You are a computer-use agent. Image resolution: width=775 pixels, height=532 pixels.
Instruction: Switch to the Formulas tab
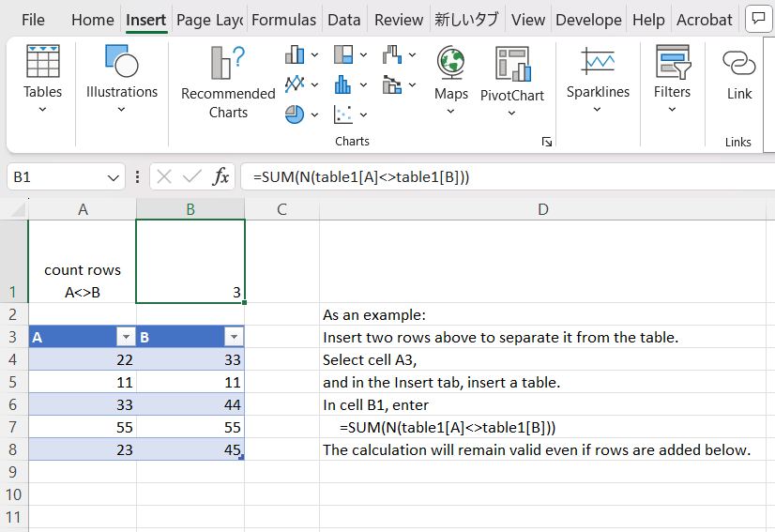283,20
